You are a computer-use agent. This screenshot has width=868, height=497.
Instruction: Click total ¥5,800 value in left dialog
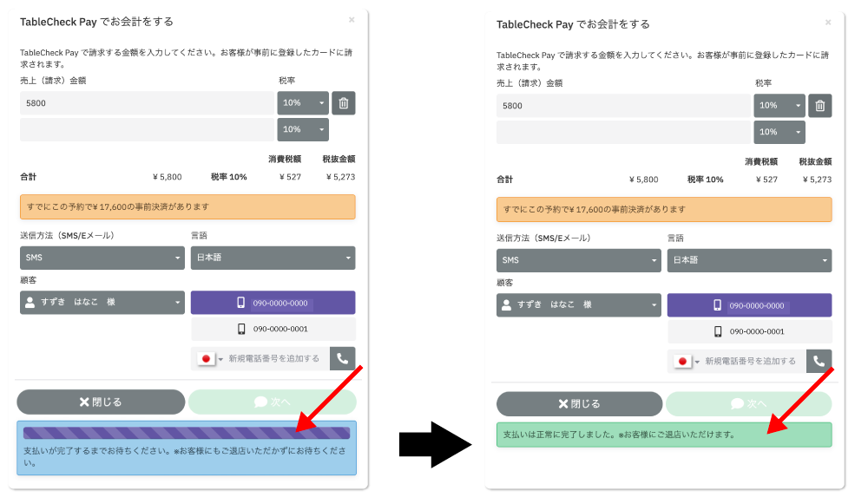tap(168, 177)
